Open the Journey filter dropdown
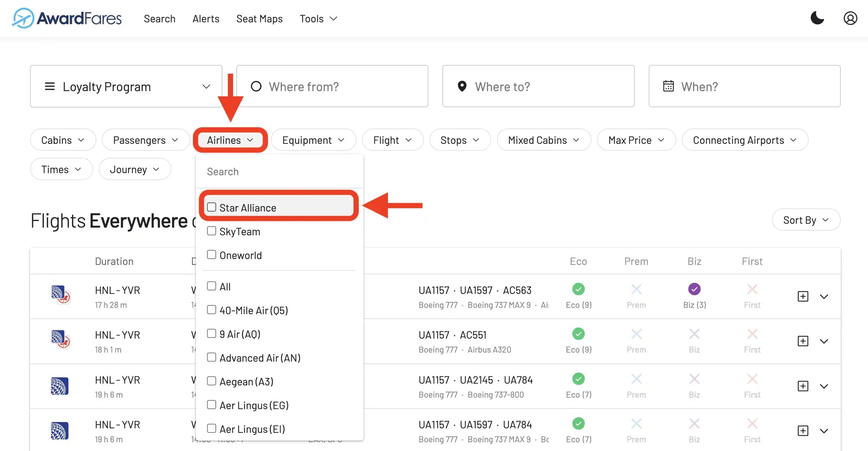This screenshot has width=868, height=451. (135, 169)
